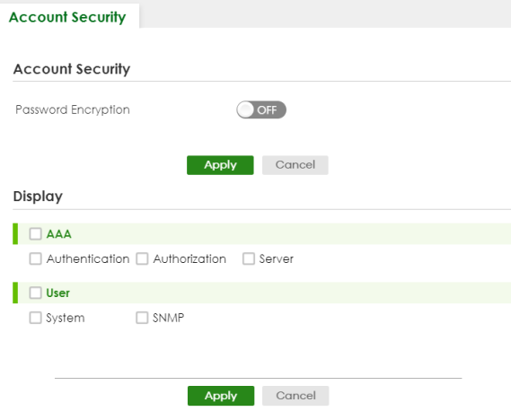This screenshot has width=511, height=420.
Task: Click the green AAA heading label
Action: [58, 234]
